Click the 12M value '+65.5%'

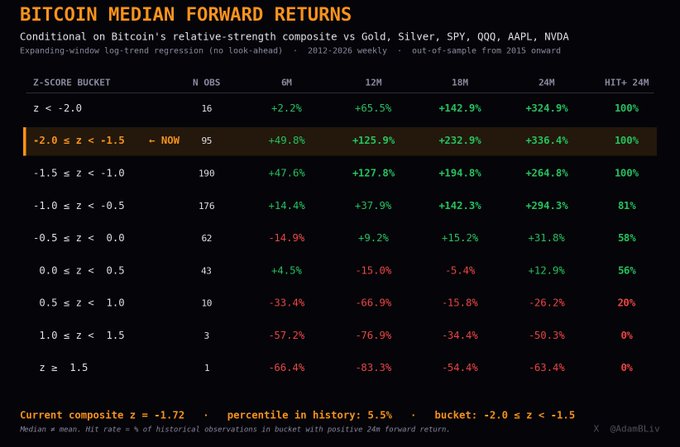[x=373, y=108]
